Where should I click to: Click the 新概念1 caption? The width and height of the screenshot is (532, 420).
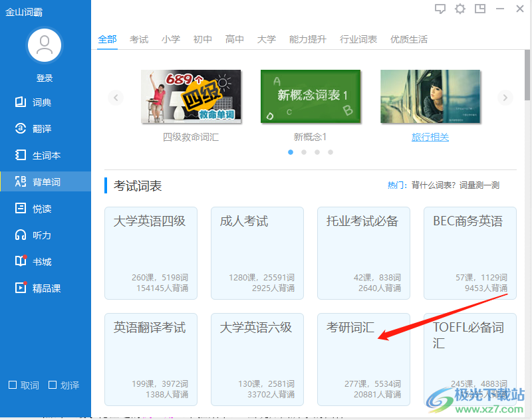310,137
